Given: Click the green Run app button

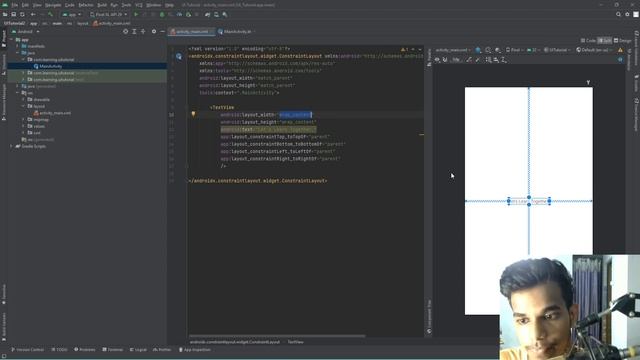Looking at the screenshot, I should [136, 14].
